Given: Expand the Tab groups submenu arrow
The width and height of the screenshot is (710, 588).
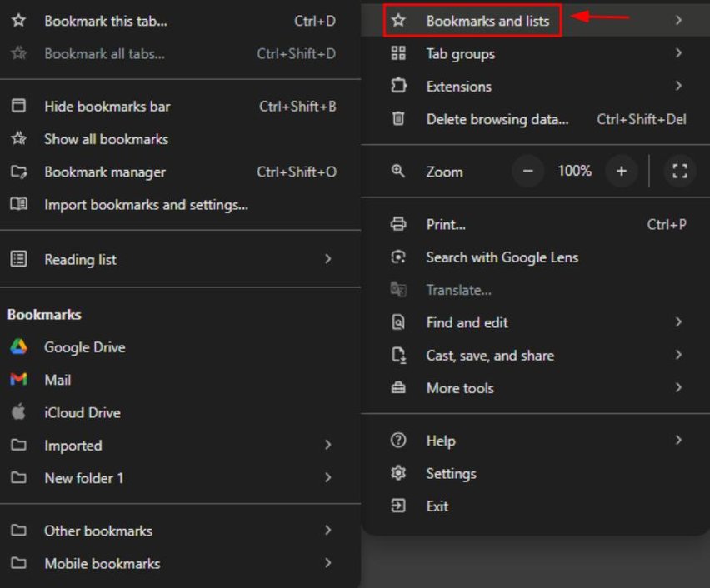Looking at the screenshot, I should coord(678,53).
